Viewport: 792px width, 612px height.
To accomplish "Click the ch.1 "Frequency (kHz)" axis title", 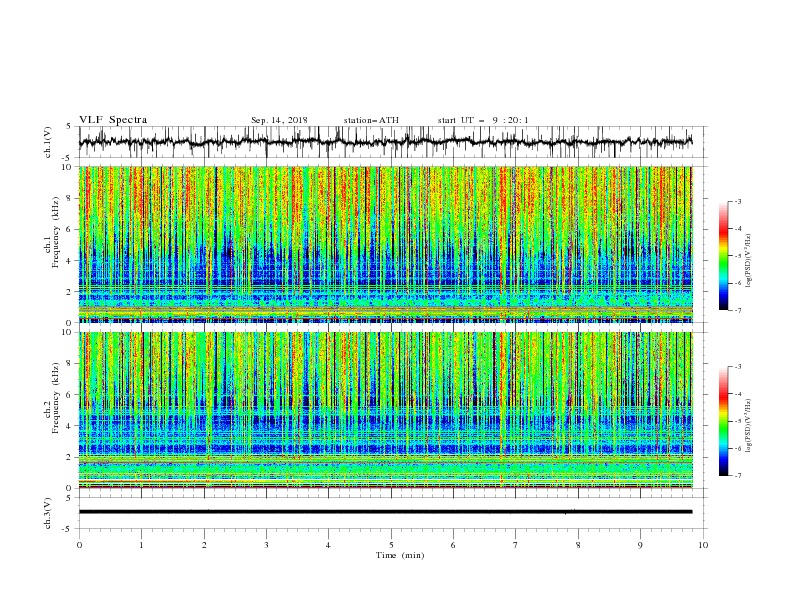I will point(56,232).
